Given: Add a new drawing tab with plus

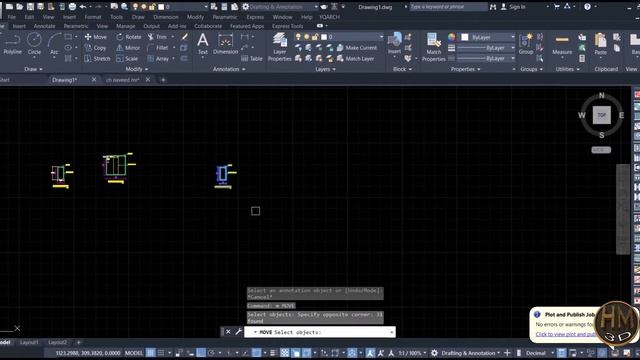Looking at the screenshot, I should [163, 80].
